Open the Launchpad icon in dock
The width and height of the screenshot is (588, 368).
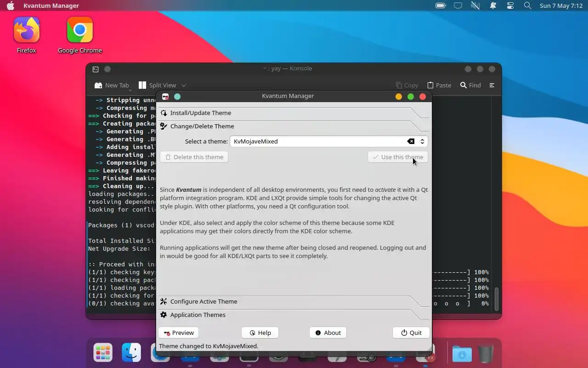(103, 353)
